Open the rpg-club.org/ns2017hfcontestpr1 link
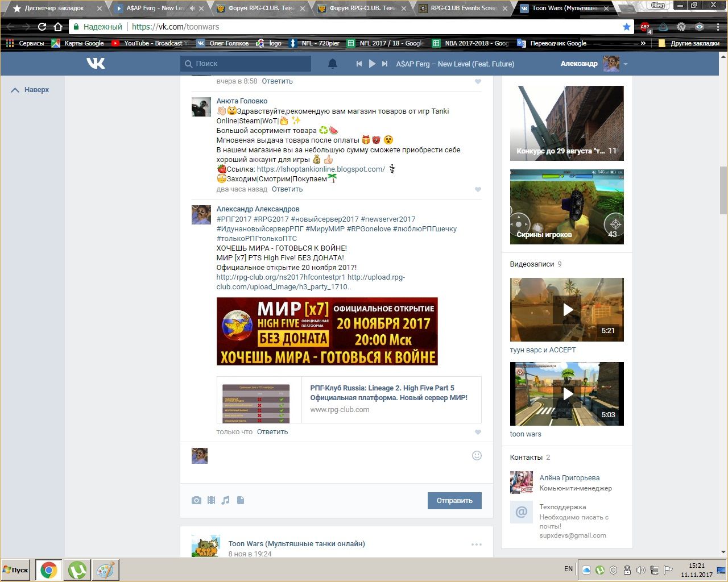This screenshot has width=728, height=582. tap(281, 277)
